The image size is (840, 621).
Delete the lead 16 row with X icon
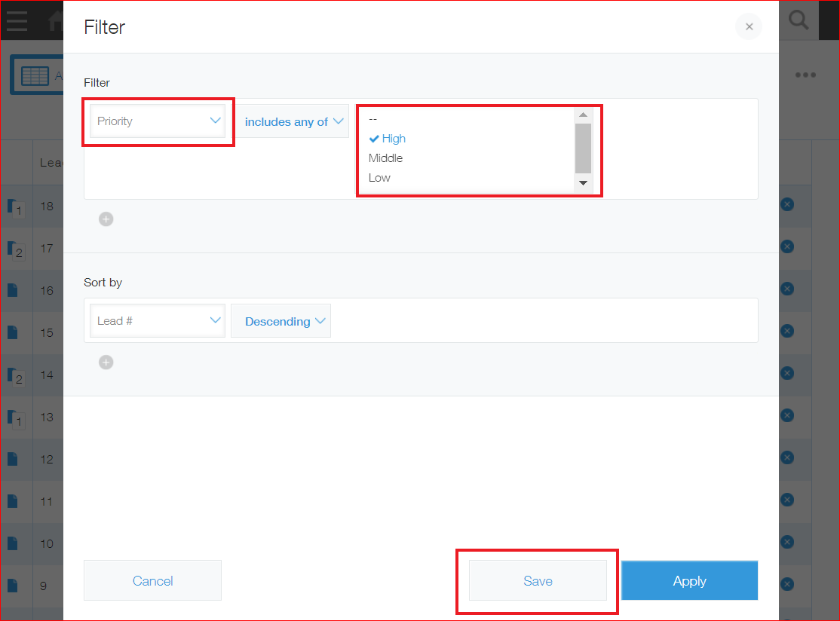tap(787, 289)
